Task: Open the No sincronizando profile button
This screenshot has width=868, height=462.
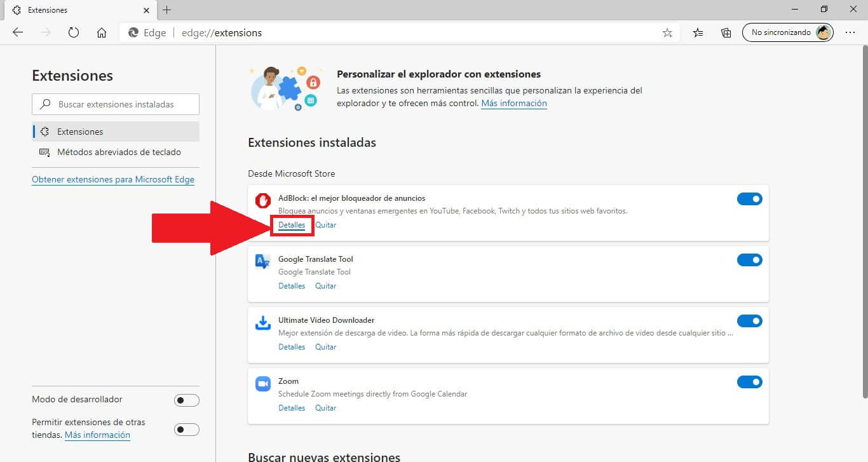Action: tap(787, 32)
